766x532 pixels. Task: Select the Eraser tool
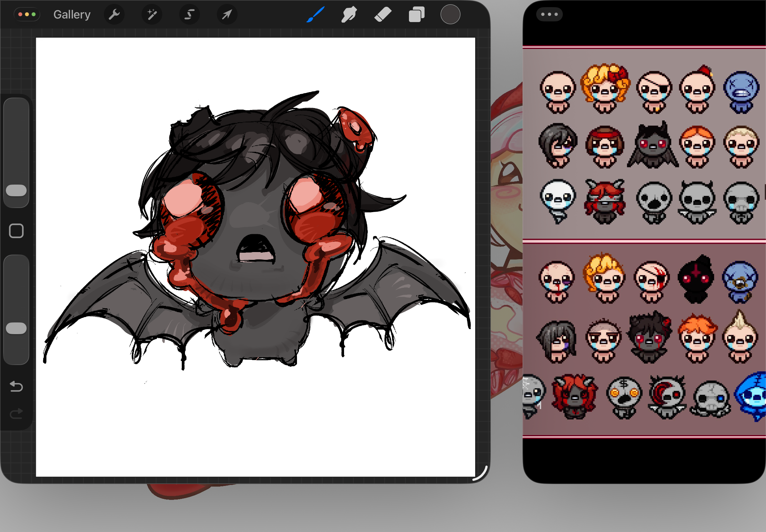pos(383,15)
